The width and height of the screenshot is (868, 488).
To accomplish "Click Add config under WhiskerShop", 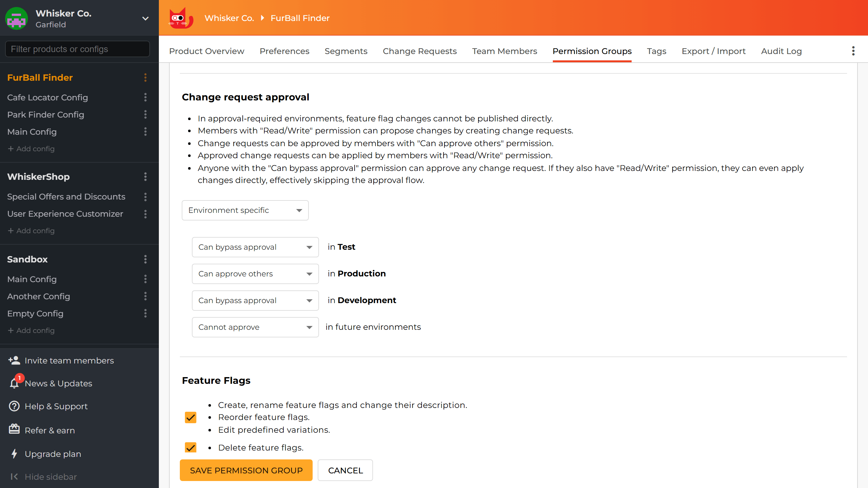I will coord(31,231).
